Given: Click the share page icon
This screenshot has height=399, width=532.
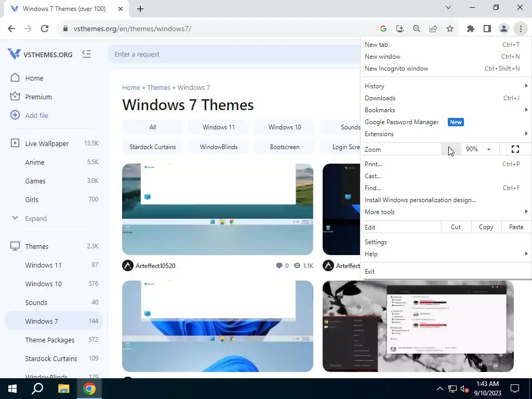Looking at the screenshot, I should [x=433, y=29].
